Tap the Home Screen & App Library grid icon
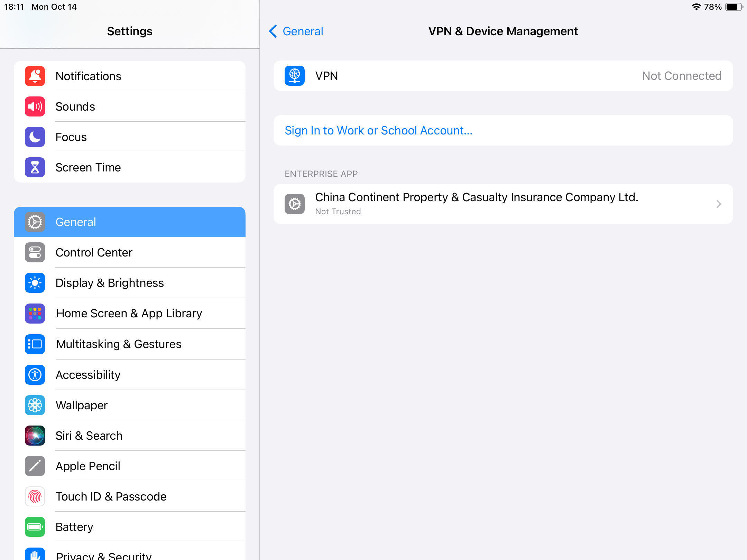The image size is (747, 560). pyautogui.click(x=35, y=313)
